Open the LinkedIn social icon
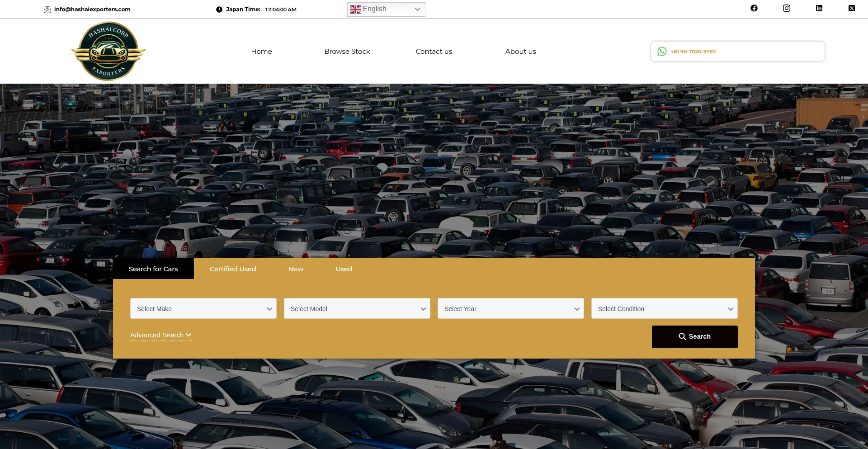 (819, 8)
